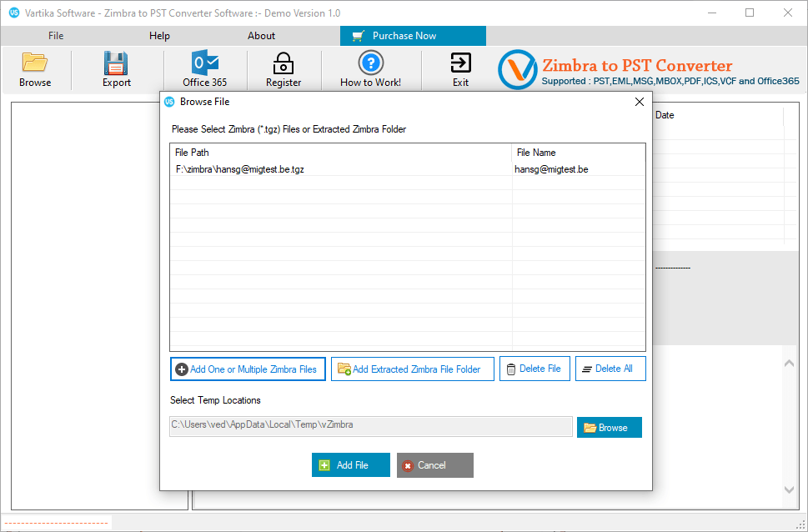Click the blue Browse temp location button
The width and height of the screenshot is (808, 532).
(609, 428)
